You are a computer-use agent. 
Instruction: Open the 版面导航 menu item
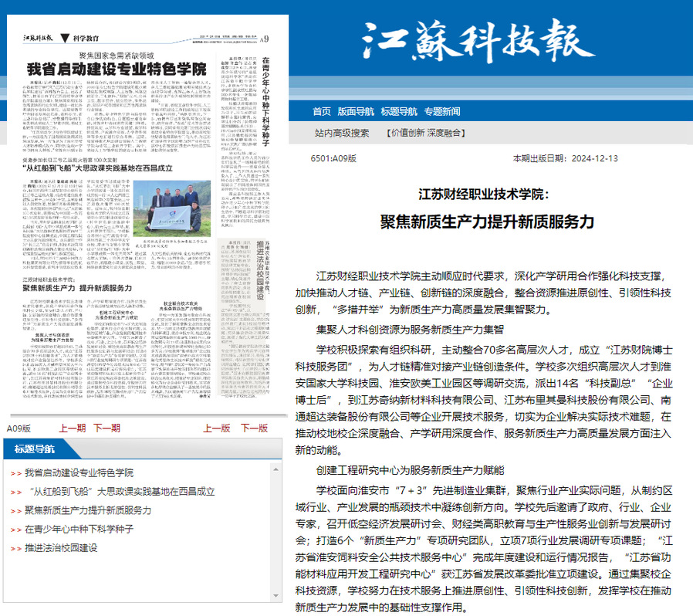[355, 111]
